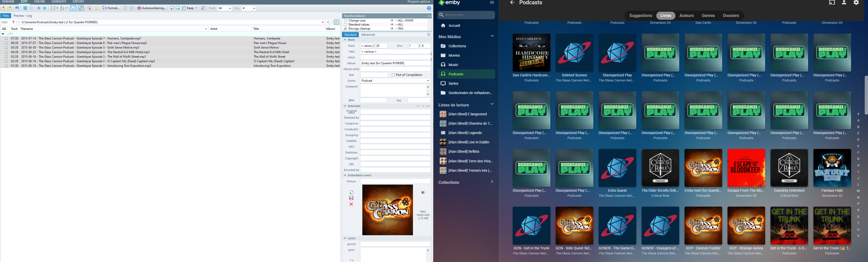The image size is (868, 262).
Task: Click the import tags icon left of Track
Action: click(203, 8)
